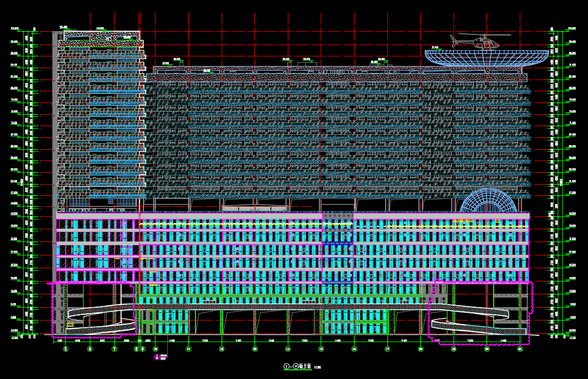Image resolution: width=588 pixels, height=379 pixels.
Task: Pick grid axis bubble 7
Action: point(114,349)
